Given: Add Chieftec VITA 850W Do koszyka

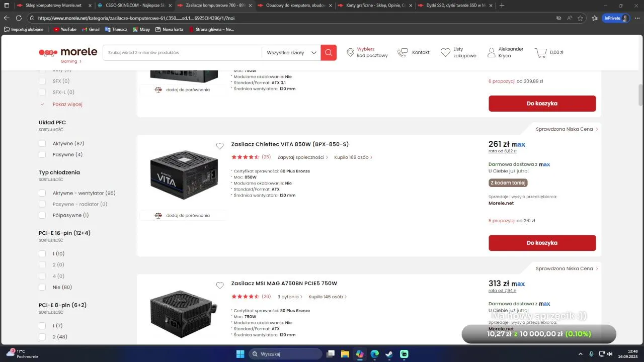Looking at the screenshot, I should [542, 243].
